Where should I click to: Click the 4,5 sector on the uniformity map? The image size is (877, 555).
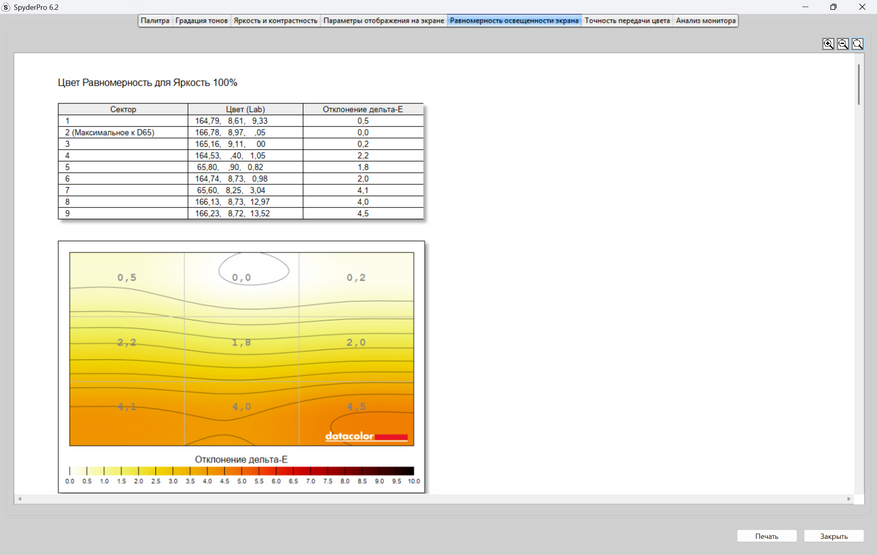356,414
